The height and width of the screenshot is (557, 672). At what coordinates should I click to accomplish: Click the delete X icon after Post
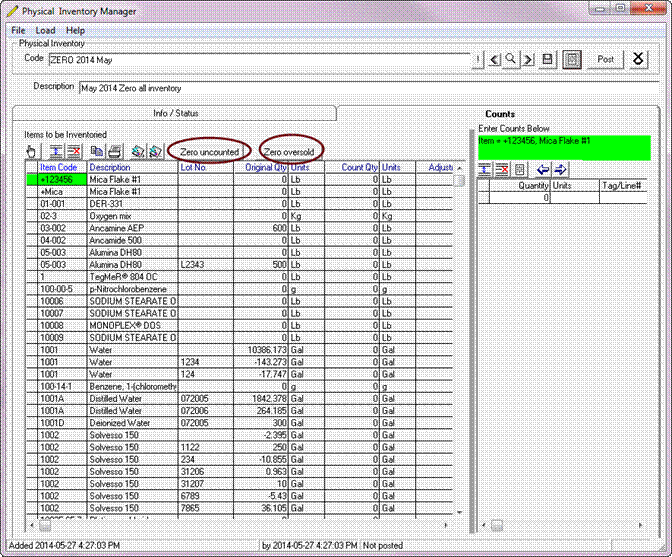(x=638, y=60)
